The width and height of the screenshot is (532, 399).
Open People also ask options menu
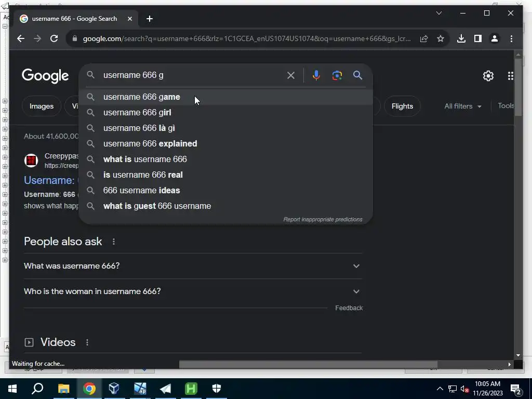(x=114, y=242)
